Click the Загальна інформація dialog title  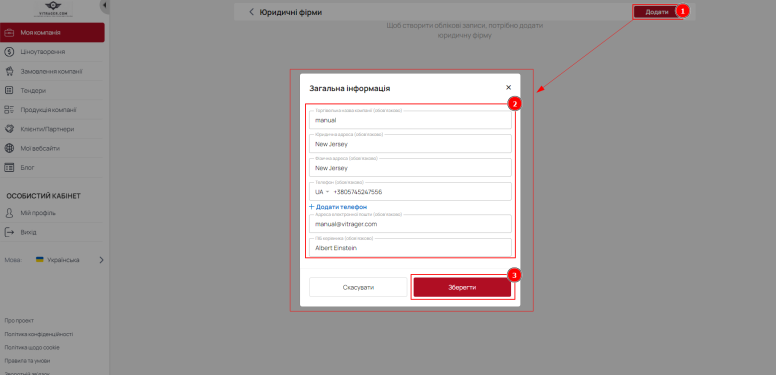click(350, 88)
